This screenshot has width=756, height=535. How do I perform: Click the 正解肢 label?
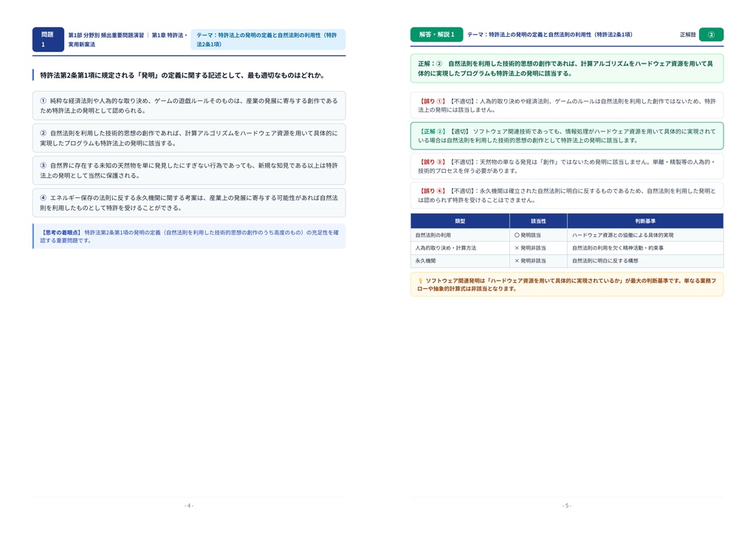click(x=687, y=35)
